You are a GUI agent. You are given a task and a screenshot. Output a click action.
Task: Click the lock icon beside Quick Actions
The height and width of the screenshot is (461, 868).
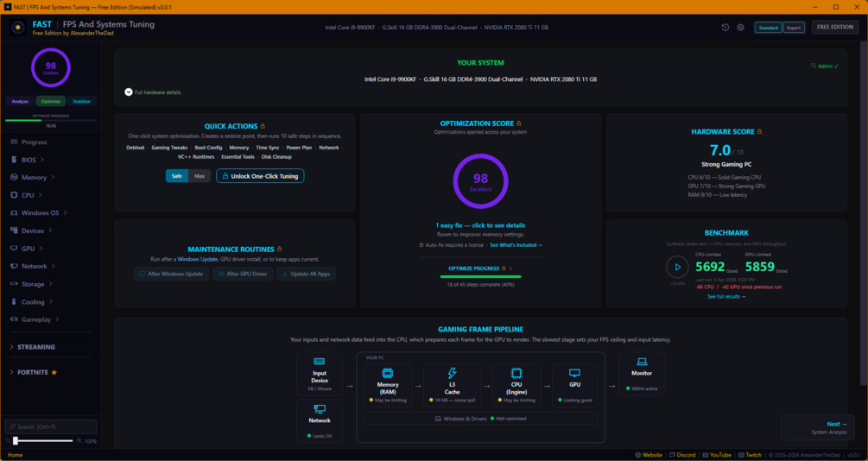(263, 126)
